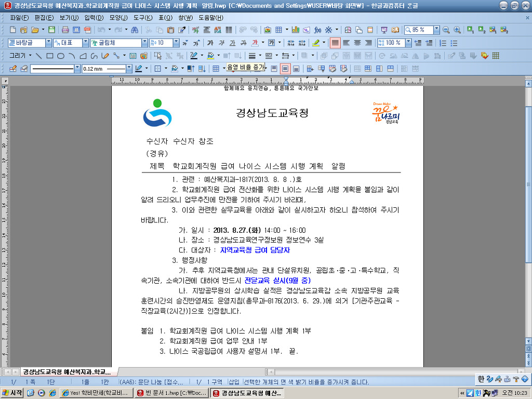
Task: Click the table pencil draw icon
Action: pos(13,69)
